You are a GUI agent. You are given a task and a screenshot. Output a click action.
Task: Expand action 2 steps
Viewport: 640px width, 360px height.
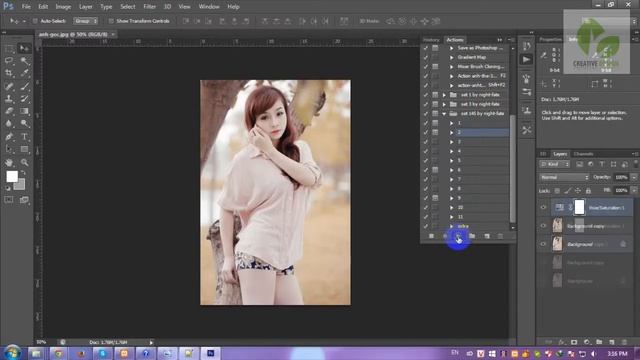coord(451,132)
